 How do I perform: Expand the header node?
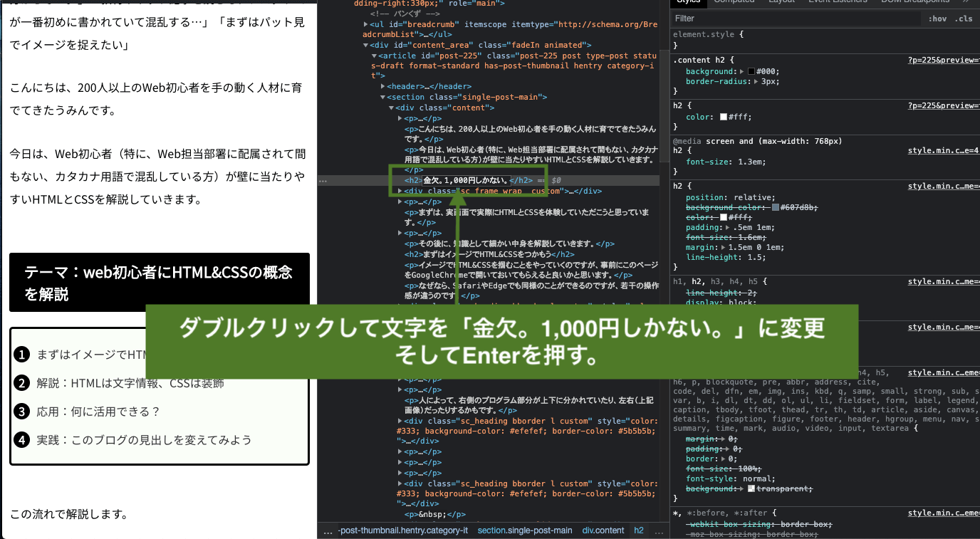tap(383, 87)
